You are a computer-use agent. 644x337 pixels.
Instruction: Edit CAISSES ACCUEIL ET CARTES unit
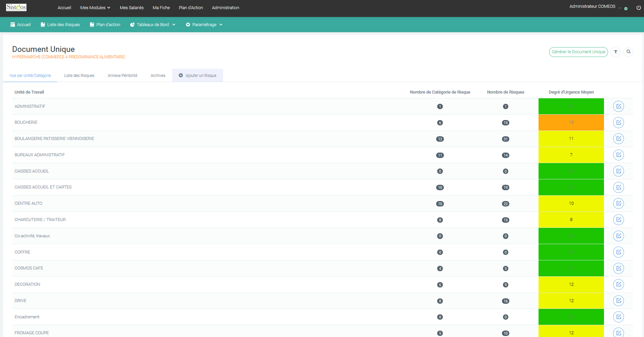pyautogui.click(x=619, y=187)
